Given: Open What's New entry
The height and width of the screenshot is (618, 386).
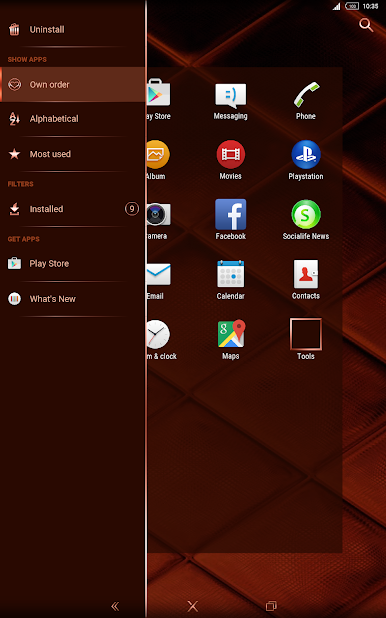Looking at the screenshot, I should click(73, 299).
